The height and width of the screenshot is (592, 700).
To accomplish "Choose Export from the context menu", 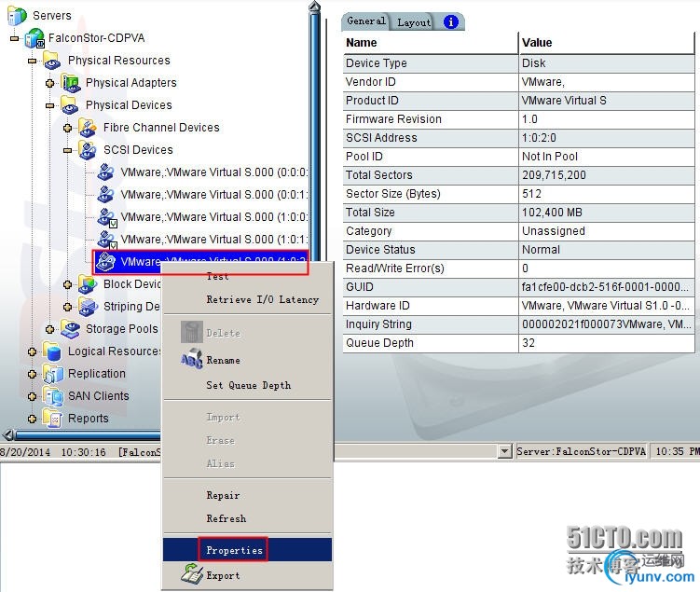I will click(x=247, y=575).
